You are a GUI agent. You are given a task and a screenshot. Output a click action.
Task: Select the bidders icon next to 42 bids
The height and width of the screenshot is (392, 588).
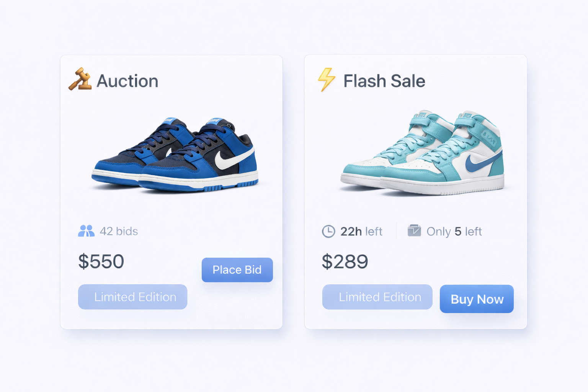[x=86, y=231]
